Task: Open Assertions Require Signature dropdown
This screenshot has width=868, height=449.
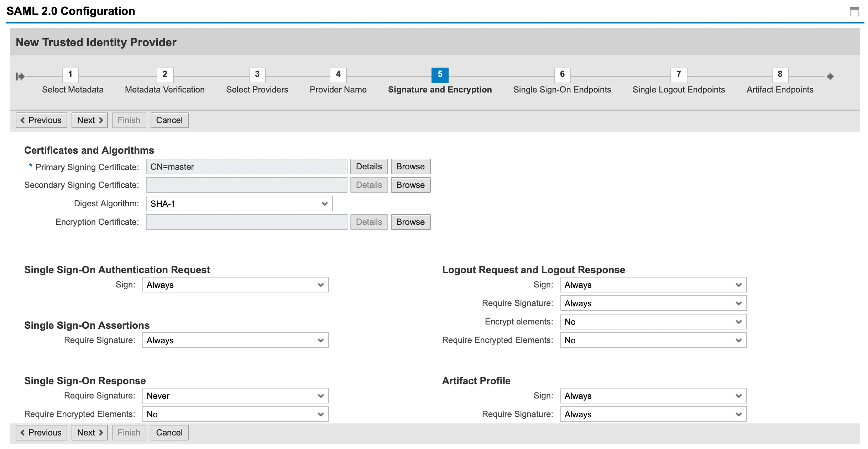Action: click(235, 340)
